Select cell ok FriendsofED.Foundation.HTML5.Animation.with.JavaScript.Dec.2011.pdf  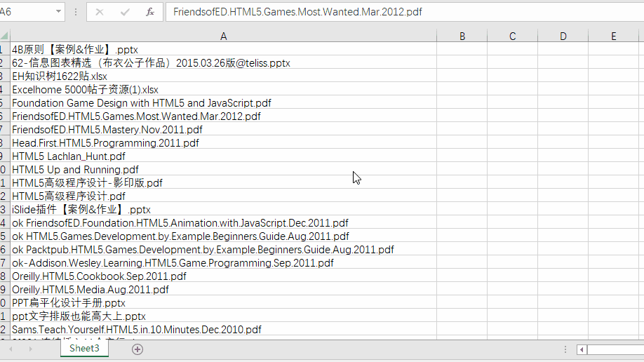click(x=223, y=222)
